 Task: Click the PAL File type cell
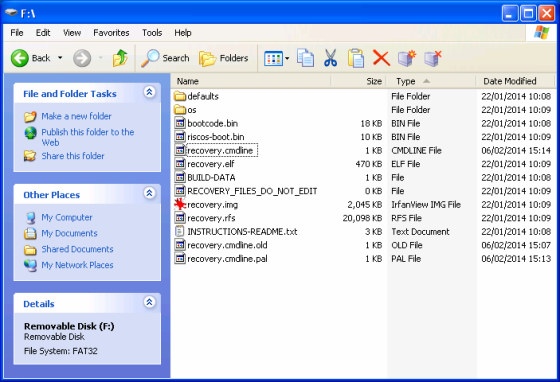point(406,259)
